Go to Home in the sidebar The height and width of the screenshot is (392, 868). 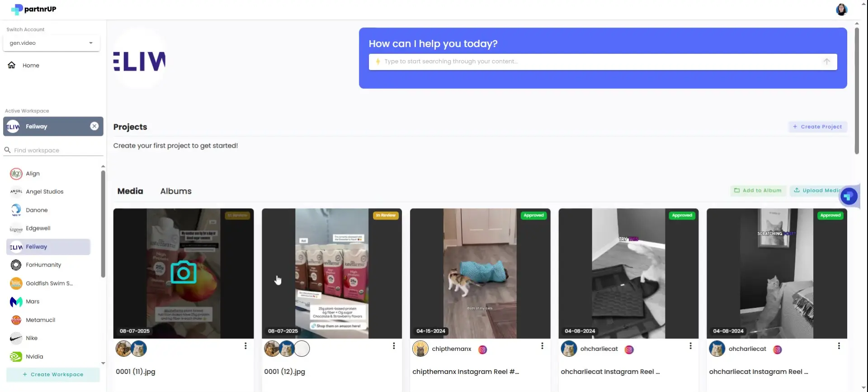click(x=31, y=65)
